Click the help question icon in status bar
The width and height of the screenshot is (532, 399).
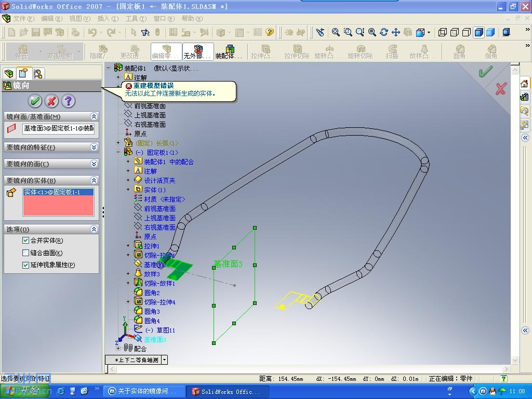[504, 378]
